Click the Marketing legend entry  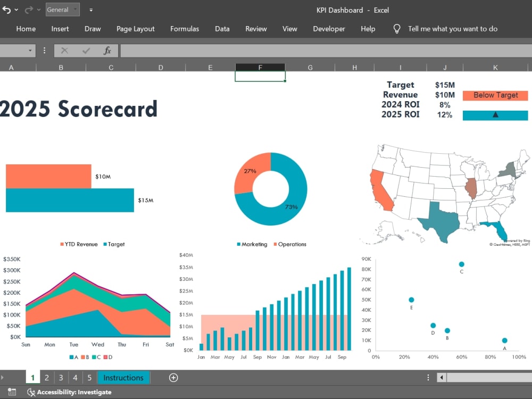pyautogui.click(x=252, y=244)
